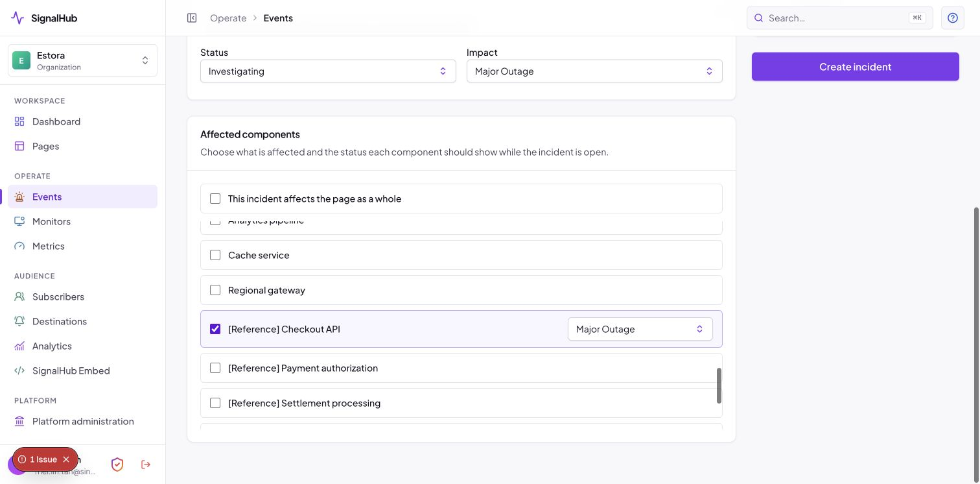This screenshot has width=980, height=484.
Task: Open Platform administration
Action: [x=82, y=421]
